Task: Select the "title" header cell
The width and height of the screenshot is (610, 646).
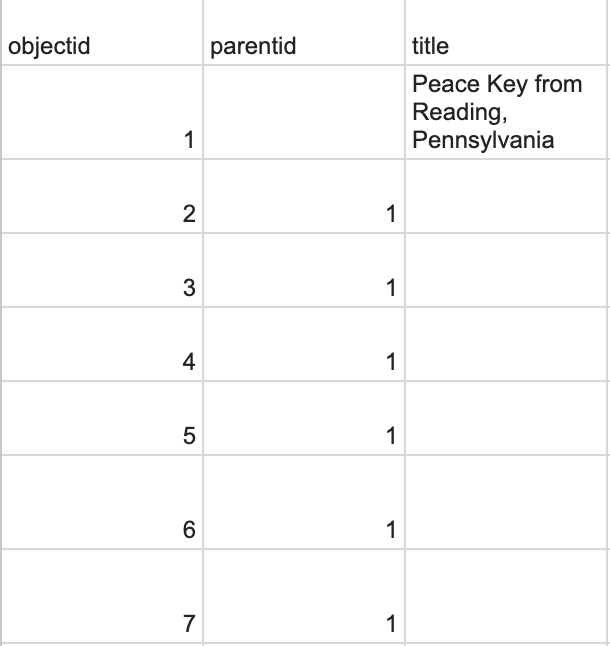Action: pyautogui.click(x=507, y=47)
